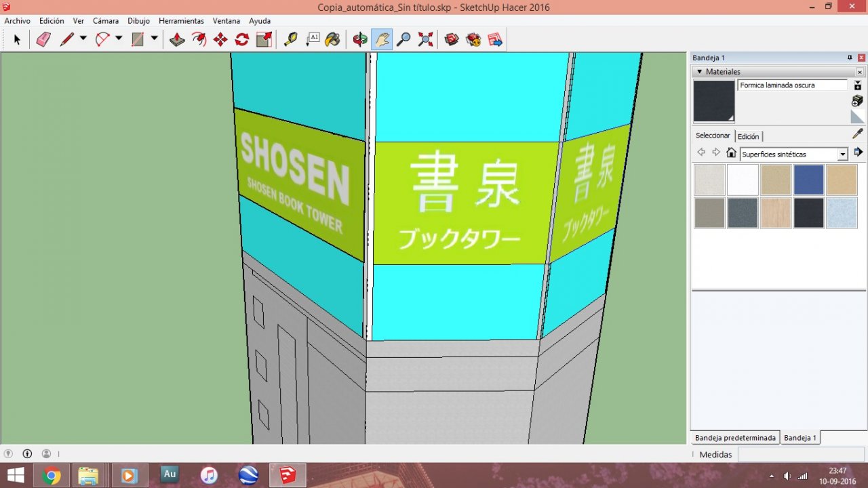Select the Tape Measure tool

tap(291, 40)
